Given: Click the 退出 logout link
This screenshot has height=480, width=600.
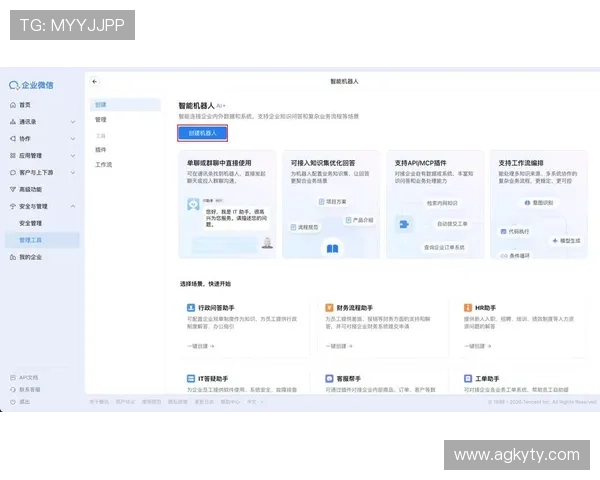Looking at the screenshot, I should click(24, 402).
